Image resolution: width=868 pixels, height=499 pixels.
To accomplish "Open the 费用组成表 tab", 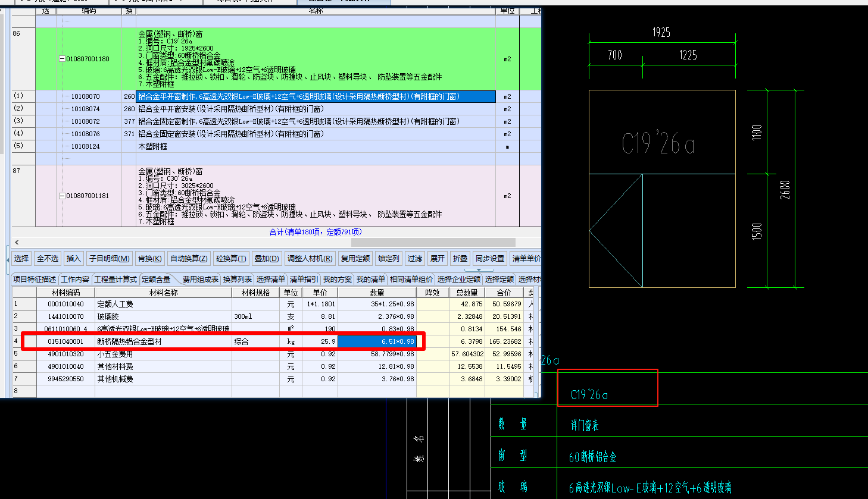I will click(201, 279).
